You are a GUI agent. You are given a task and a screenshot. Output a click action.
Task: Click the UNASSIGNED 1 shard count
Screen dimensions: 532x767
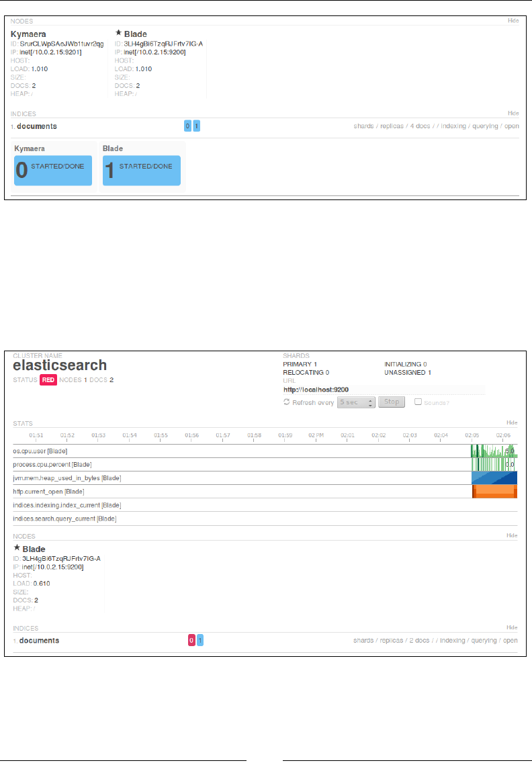point(408,373)
